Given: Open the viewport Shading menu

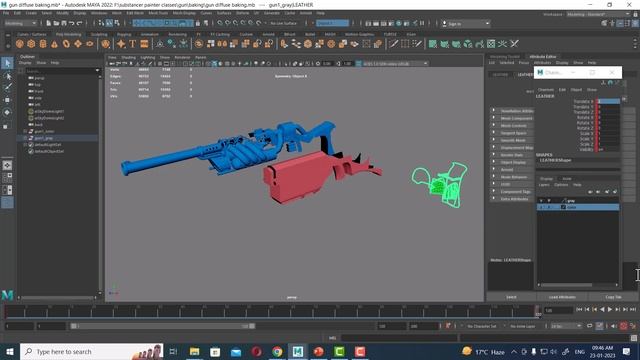Looking at the screenshot, I should 129,58.
